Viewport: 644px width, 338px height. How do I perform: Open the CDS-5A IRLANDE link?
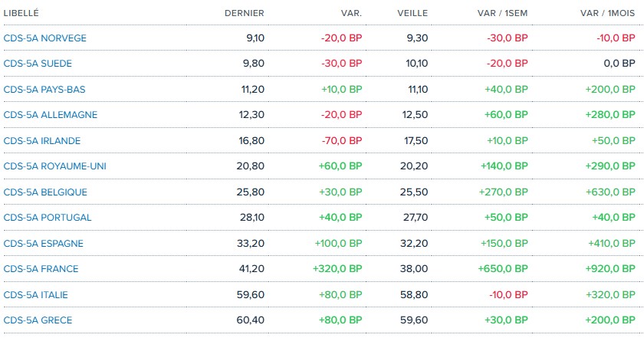coord(42,140)
